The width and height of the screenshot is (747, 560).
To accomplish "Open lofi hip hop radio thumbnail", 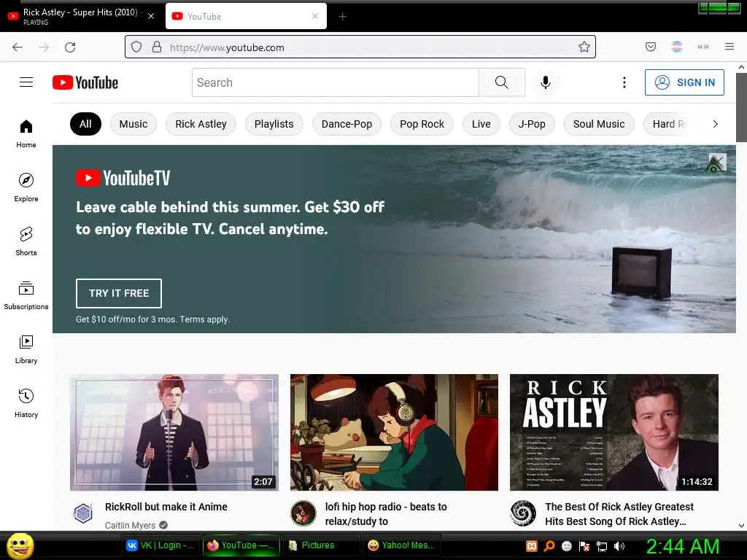I will pos(394,432).
